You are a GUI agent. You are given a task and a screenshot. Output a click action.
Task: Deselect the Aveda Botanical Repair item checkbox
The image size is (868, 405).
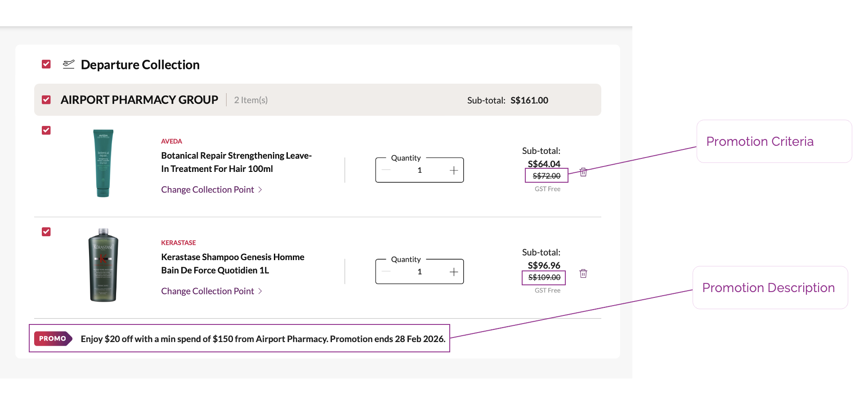[46, 130]
